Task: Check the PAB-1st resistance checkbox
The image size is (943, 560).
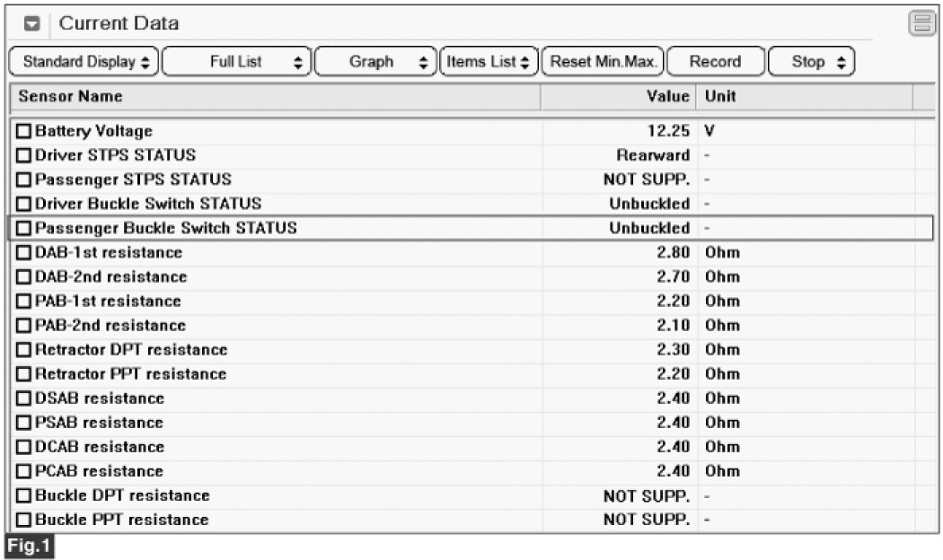Action: pos(23,301)
